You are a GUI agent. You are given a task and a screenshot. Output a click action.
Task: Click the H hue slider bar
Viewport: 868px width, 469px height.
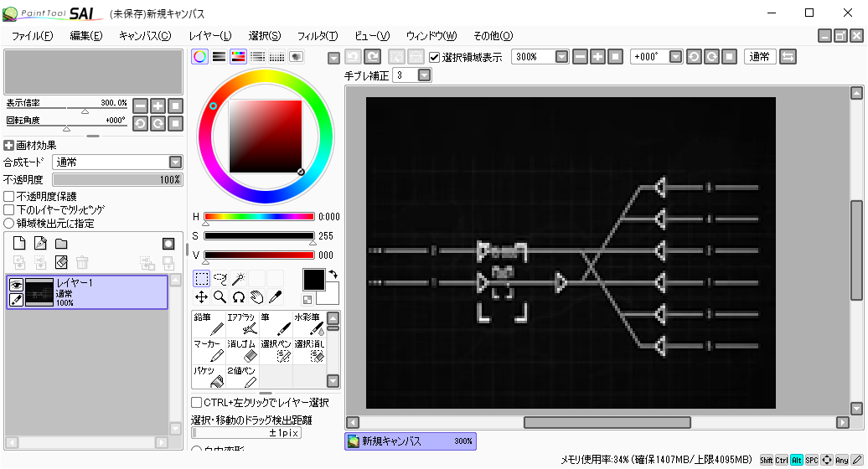259,216
